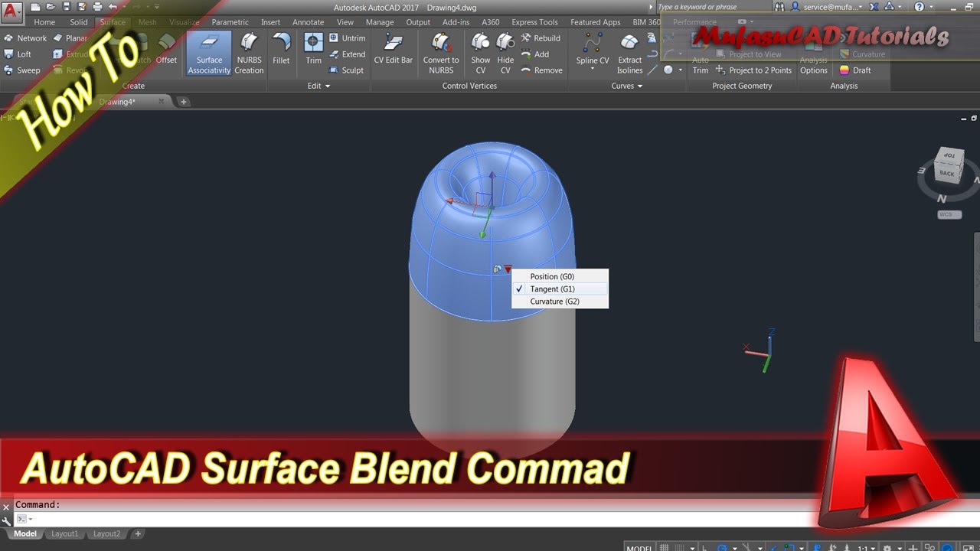
Task: Rebuild the control vertices
Action: point(541,38)
